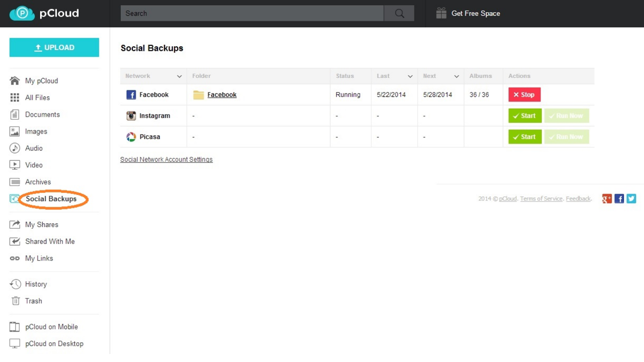This screenshot has height=362, width=644.
Task: Click Run Now for Instagram
Action: coord(567,116)
